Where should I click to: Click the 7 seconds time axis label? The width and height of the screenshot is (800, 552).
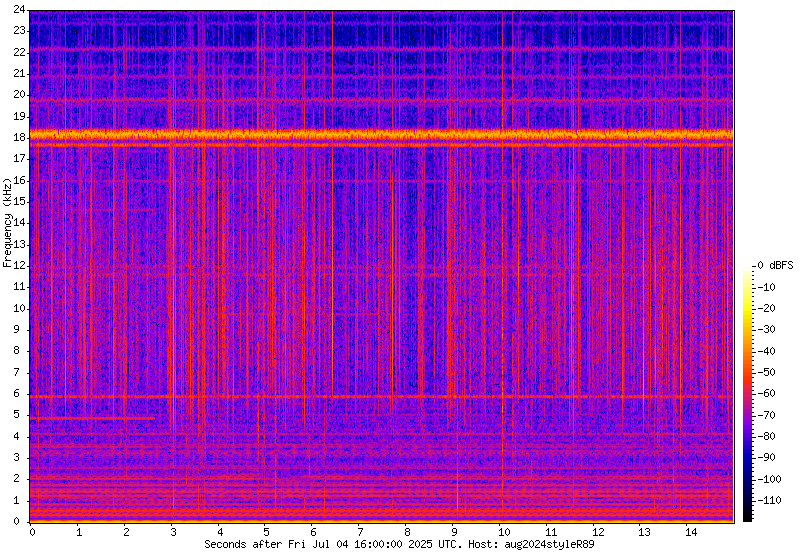point(360,532)
